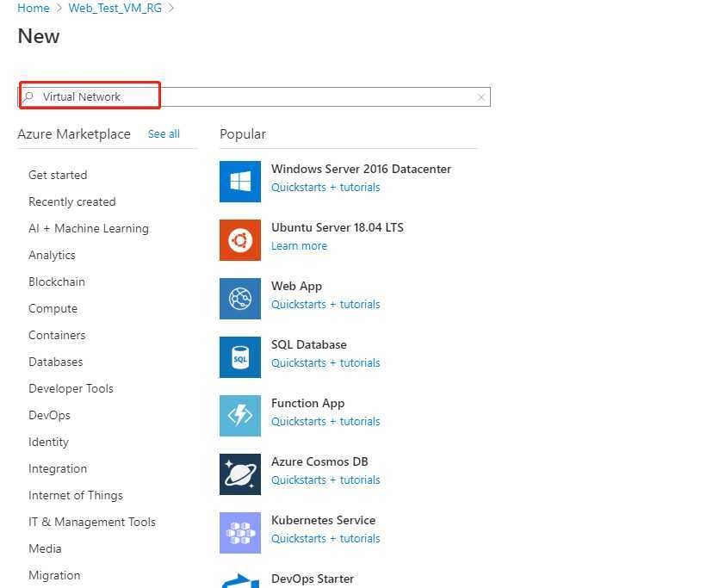
Task: Click Ubuntu Server 18.04 LTS title
Action: (x=338, y=227)
